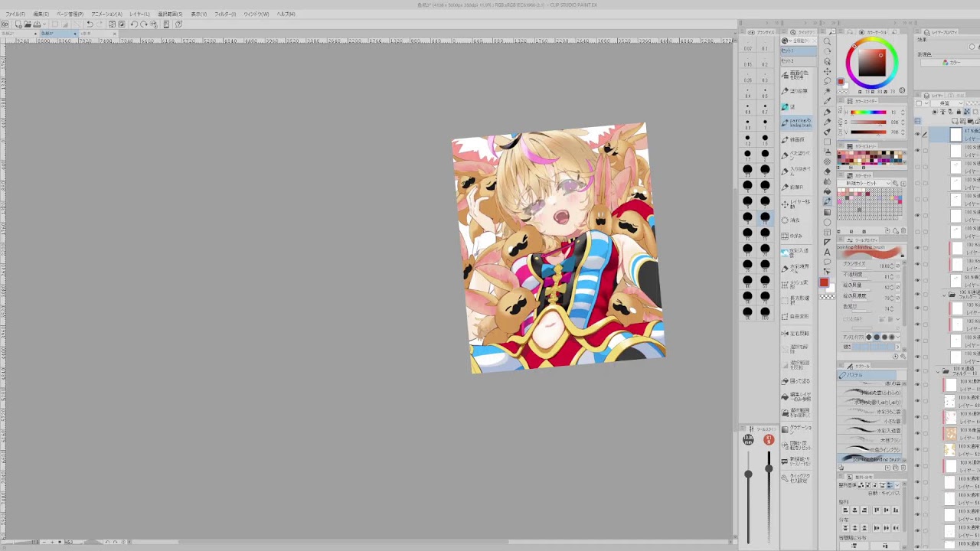Open the ウィンドウ(W) menu

point(256,14)
